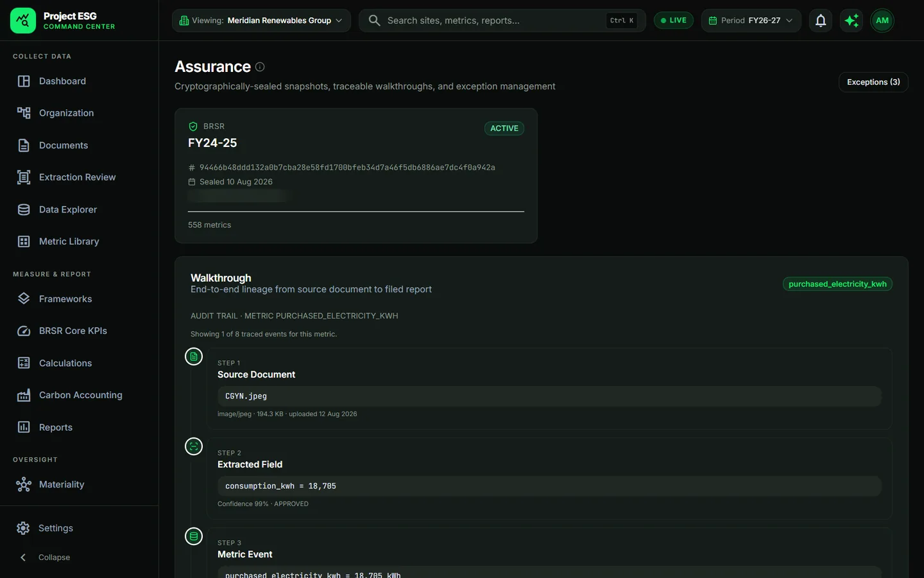Open the Viewing Meridian Renewables Group dropdown

[x=261, y=21]
